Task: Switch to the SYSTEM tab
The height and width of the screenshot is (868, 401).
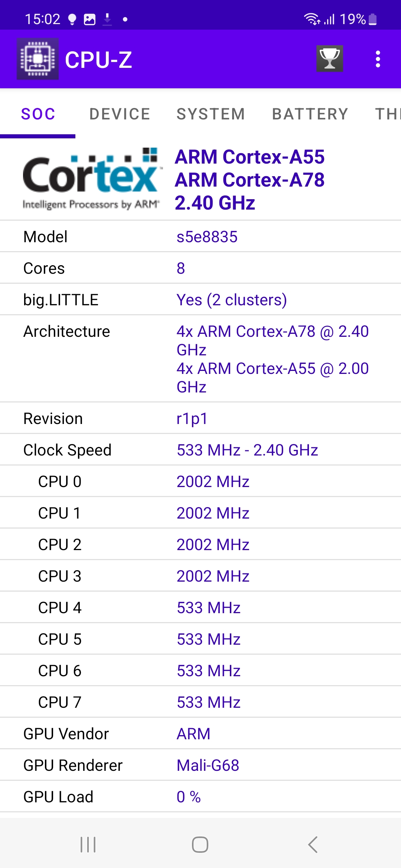Action: click(211, 114)
